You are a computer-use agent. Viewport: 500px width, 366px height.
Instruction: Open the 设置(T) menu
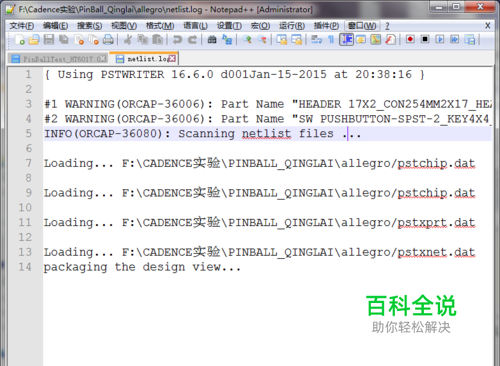coord(229,26)
